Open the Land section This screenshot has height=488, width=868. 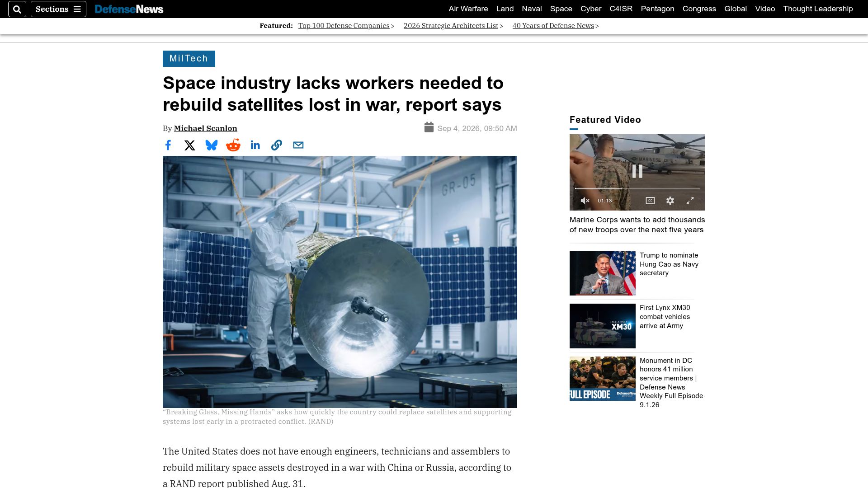[x=505, y=9]
